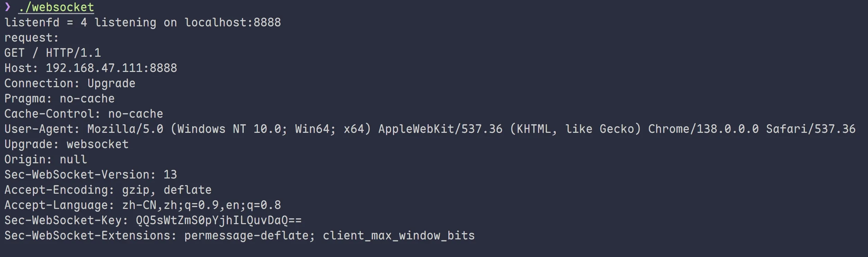868x257 pixels.
Task: Click the GET / HTTP/1.1 request line
Action: coord(53,53)
